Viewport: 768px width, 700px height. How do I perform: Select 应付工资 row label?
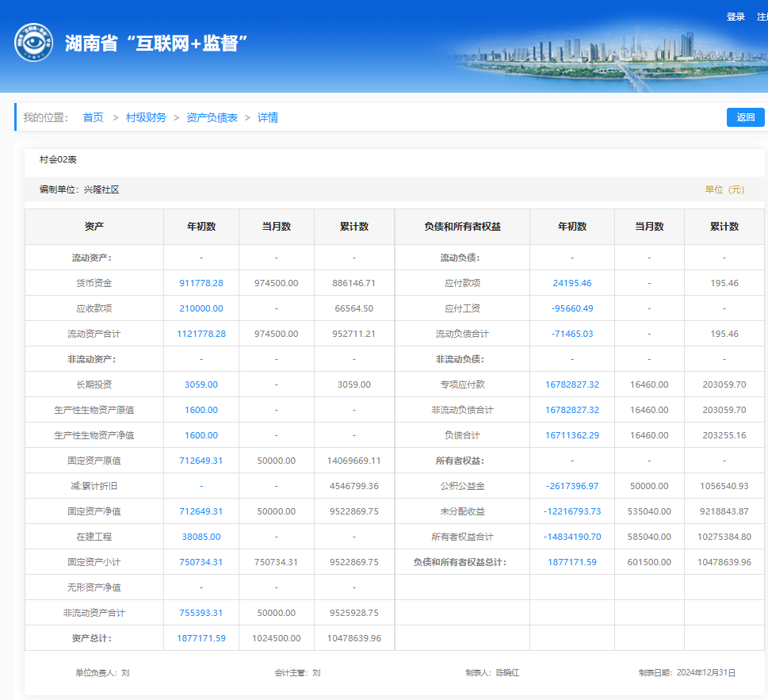[462, 308]
